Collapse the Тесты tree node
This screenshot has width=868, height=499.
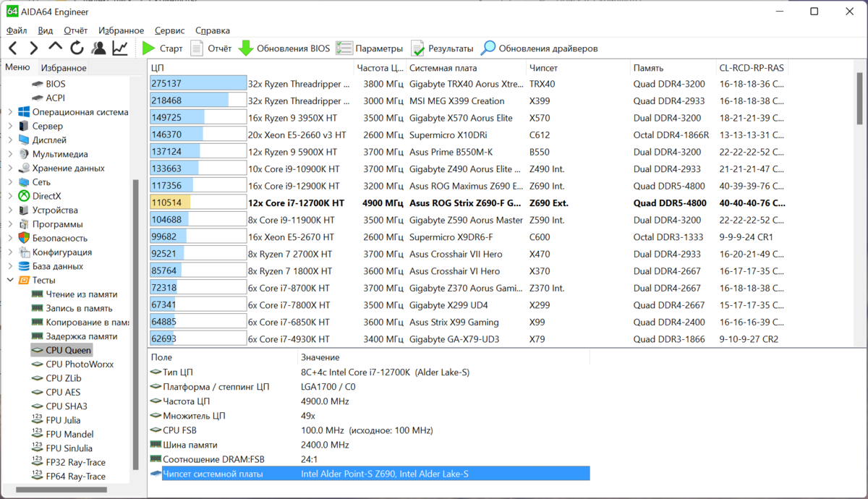tap(9, 280)
